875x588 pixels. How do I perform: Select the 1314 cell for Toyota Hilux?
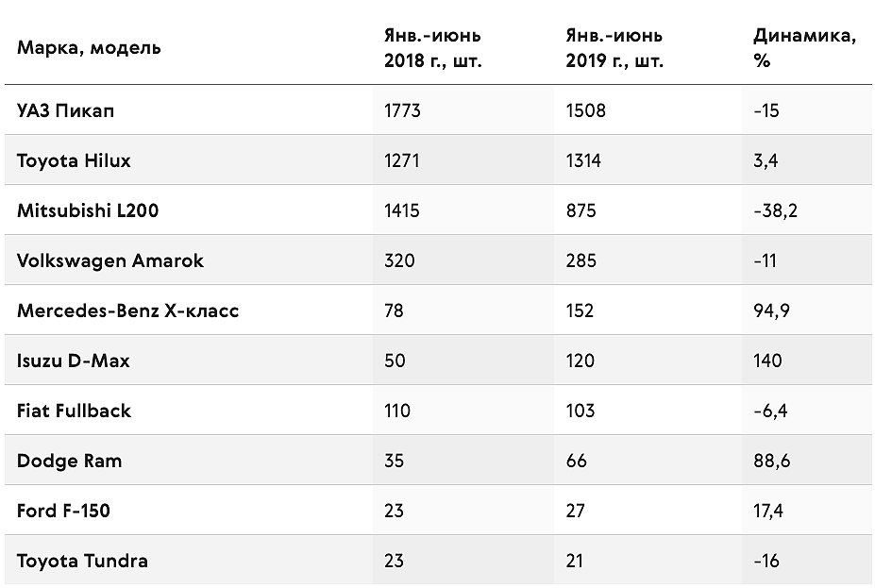click(x=583, y=160)
